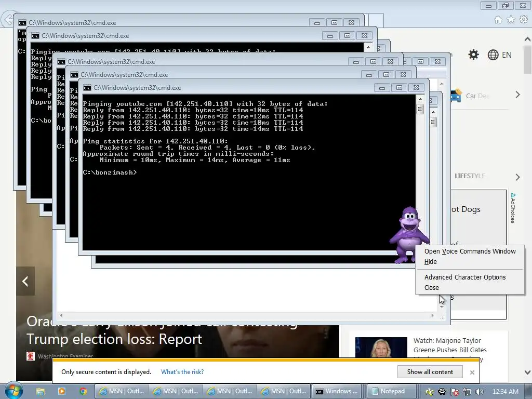
Task: Click the Internet Explorer Home icon
Action: [498, 20]
